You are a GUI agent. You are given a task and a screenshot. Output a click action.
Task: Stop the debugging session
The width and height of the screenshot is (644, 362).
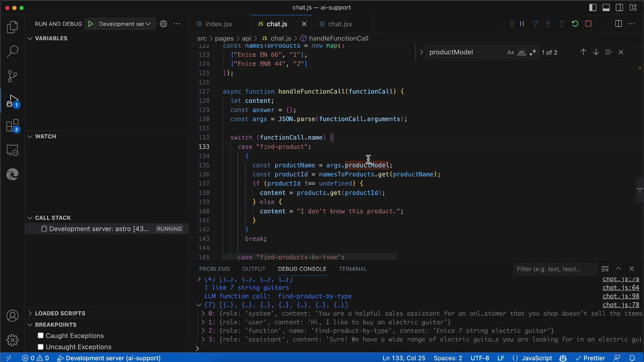(588, 24)
